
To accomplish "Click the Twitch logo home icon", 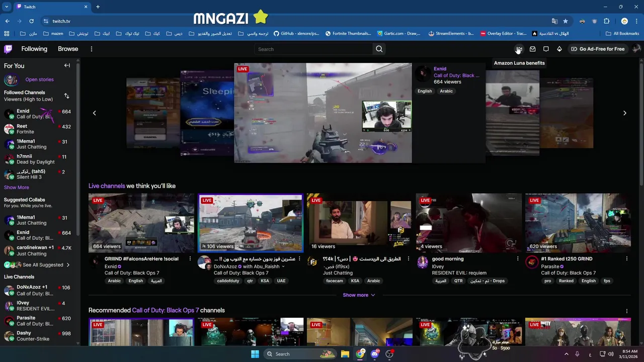I will tap(8, 49).
